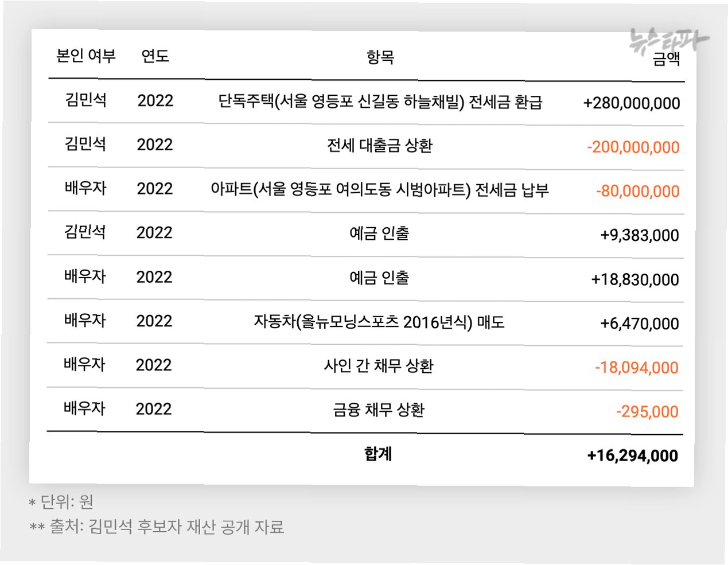Click the amount +280,000,000
Viewport: 728px width, 565px height.
632,103
